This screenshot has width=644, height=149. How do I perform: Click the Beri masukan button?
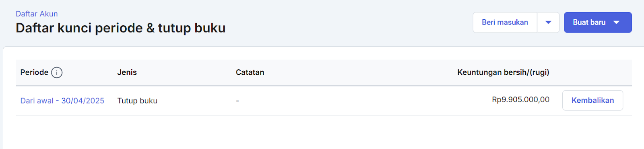pos(505,23)
